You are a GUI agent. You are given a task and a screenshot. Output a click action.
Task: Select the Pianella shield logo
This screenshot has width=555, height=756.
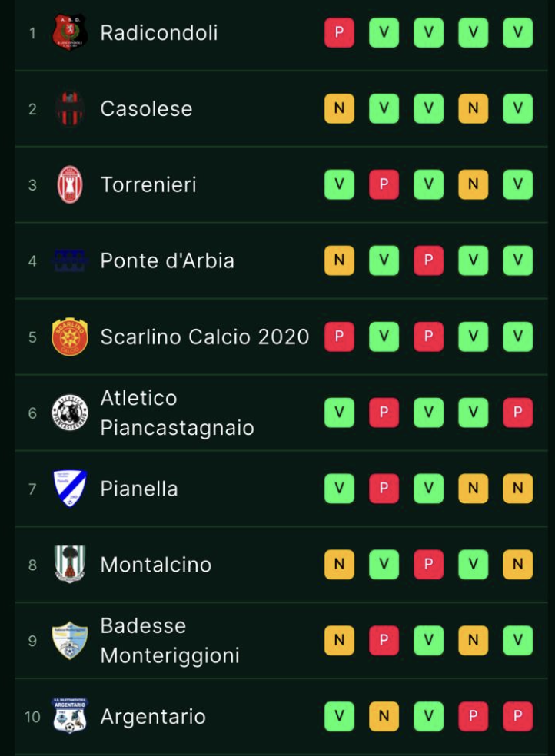coord(69,489)
